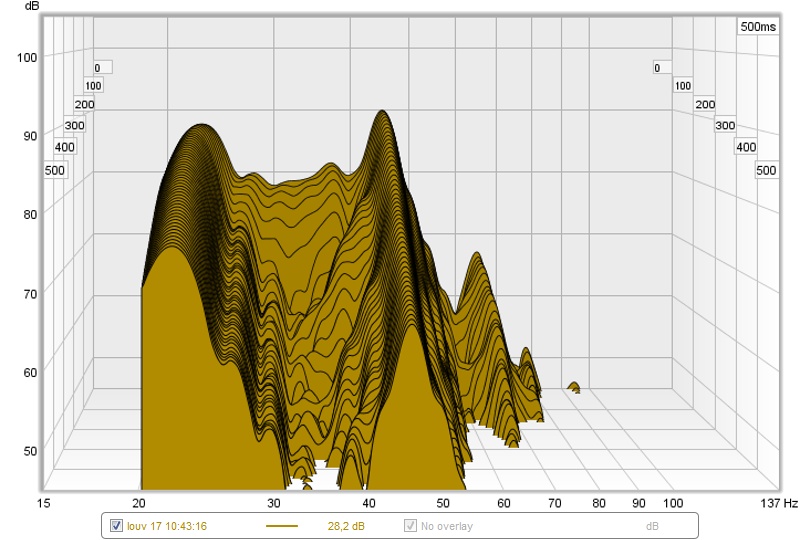Select the right-side 0 ms time marker
The image size is (800, 540).
[657, 68]
